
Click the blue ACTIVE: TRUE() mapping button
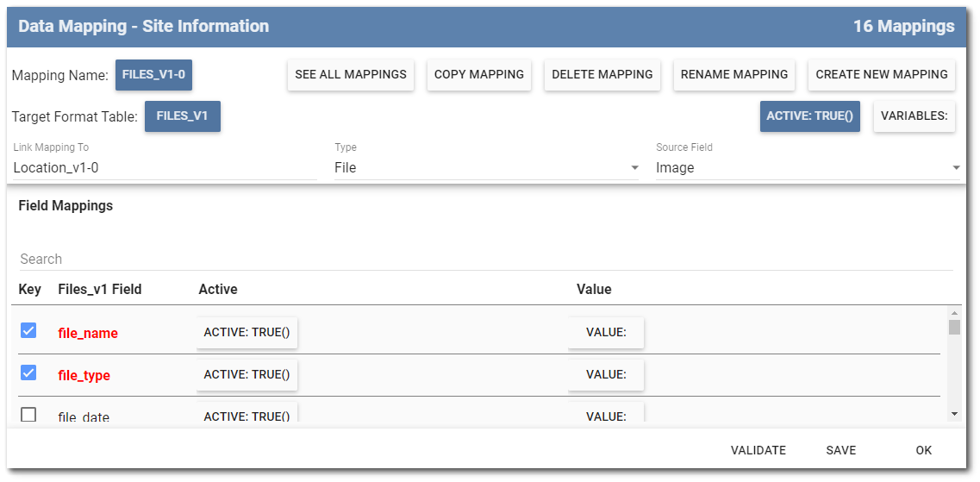pyautogui.click(x=810, y=116)
